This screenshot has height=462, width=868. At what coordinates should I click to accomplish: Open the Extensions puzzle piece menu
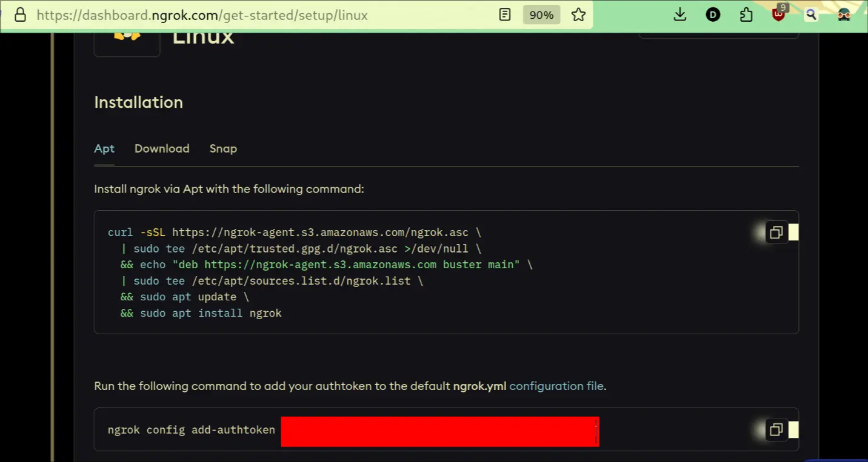[x=746, y=15]
